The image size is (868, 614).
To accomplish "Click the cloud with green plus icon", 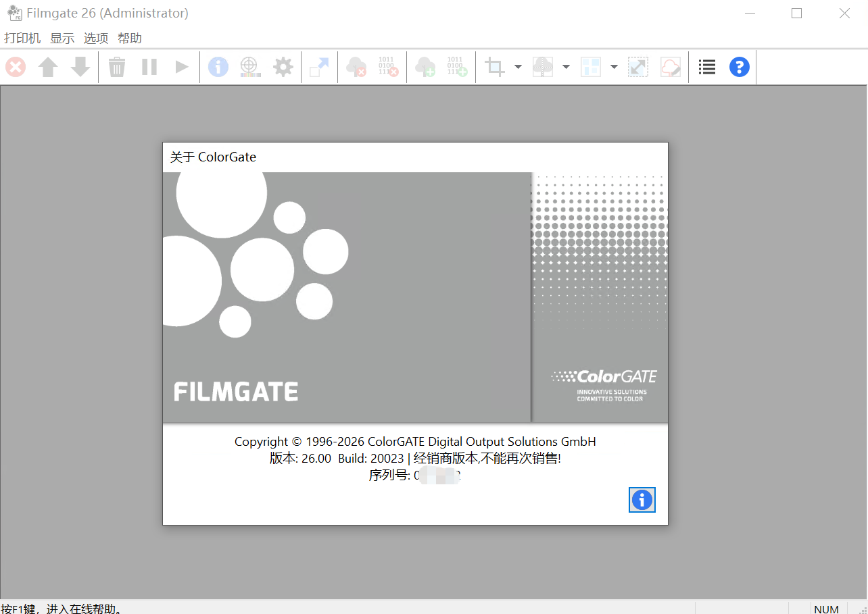I will coord(425,67).
